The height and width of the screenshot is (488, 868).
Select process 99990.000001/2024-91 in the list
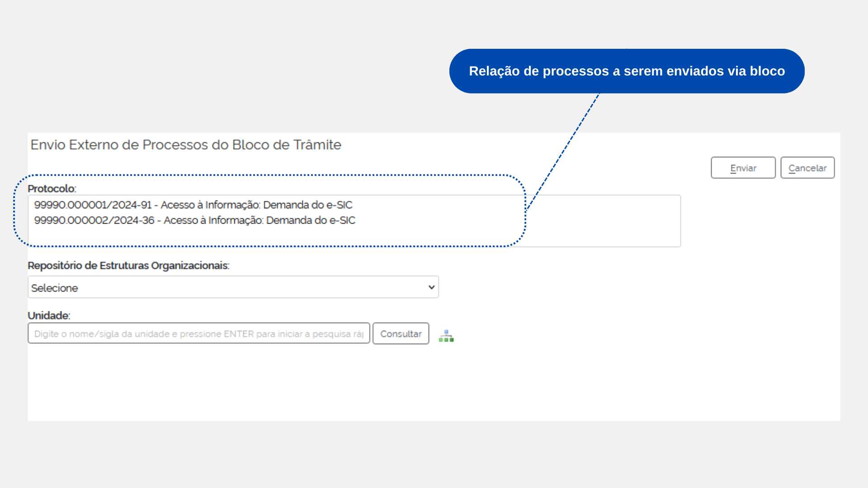[193, 205]
